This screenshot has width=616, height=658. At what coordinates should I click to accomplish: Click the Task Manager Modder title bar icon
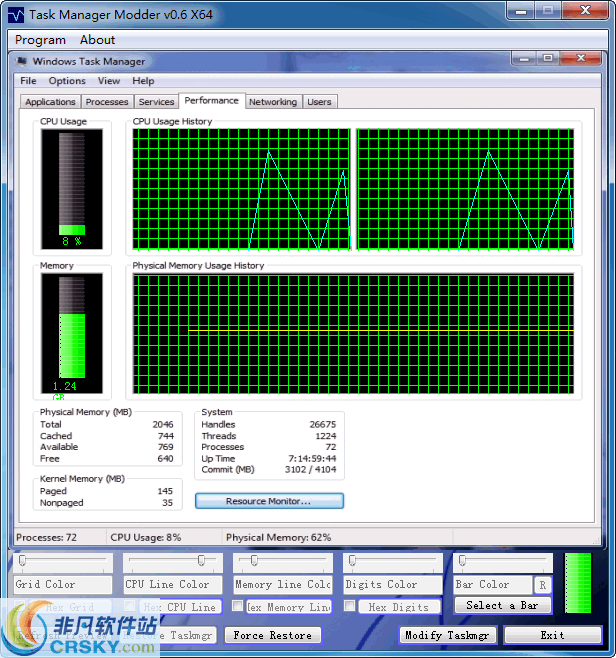(16, 15)
